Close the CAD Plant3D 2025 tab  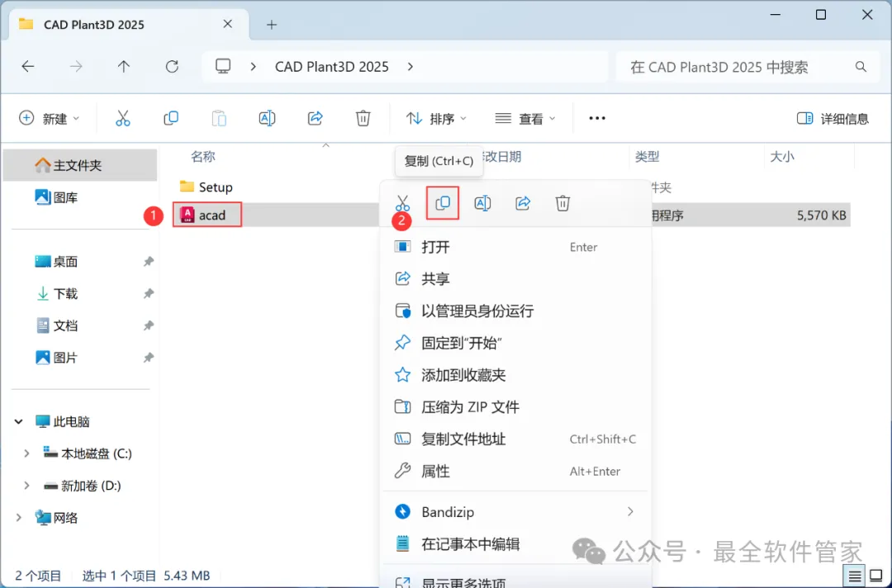tap(228, 24)
